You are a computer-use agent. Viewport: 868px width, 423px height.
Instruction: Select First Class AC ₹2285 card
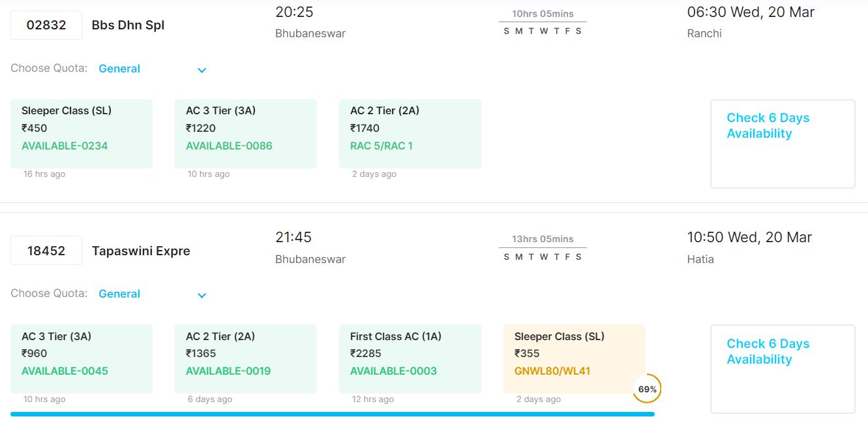[x=410, y=358]
